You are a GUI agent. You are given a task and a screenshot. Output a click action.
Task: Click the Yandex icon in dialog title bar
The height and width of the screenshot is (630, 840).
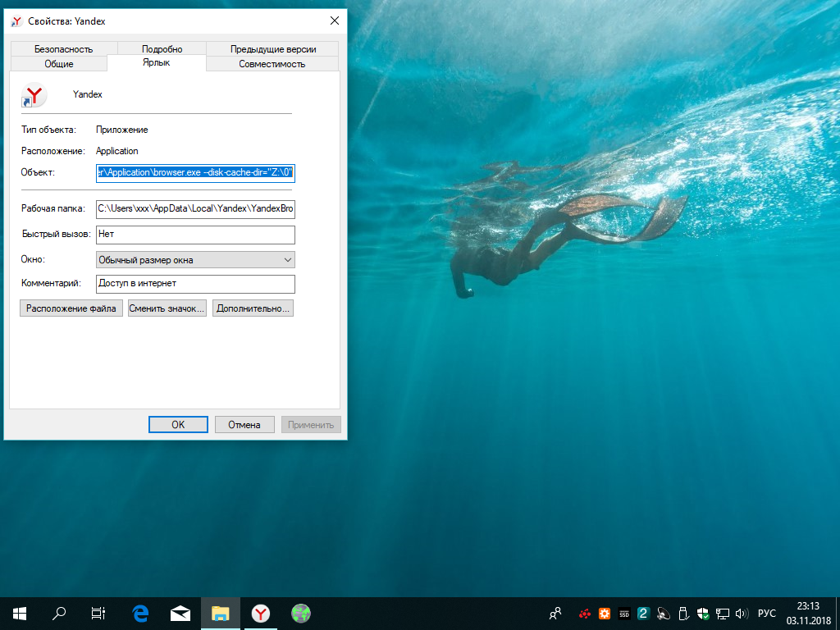pyautogui.click(x=16, y=21)
